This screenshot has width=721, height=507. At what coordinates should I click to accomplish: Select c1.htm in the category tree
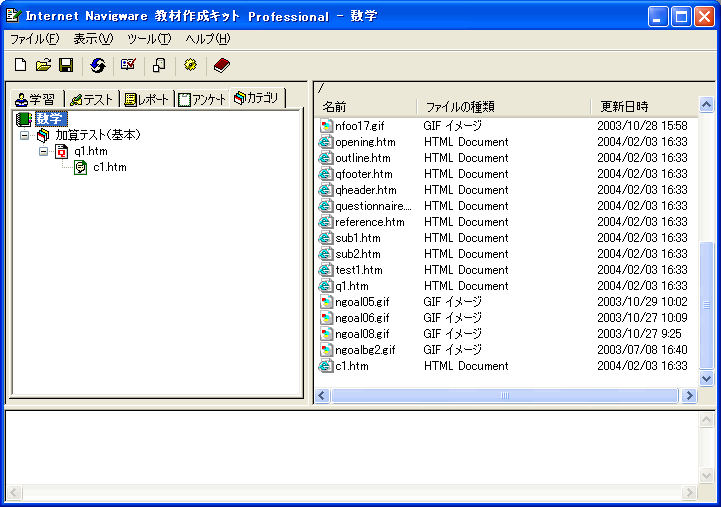110,167
